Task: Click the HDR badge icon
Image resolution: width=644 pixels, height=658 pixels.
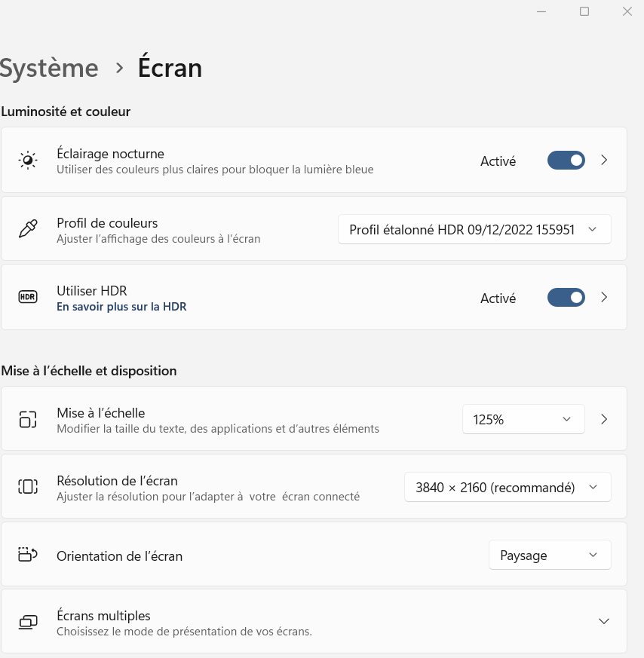Action: pyautogui.click(x=28, y=297)
